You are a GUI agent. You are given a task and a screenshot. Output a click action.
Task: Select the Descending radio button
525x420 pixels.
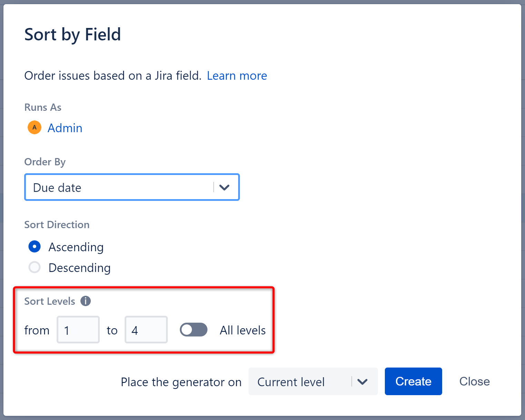point(35,267)
